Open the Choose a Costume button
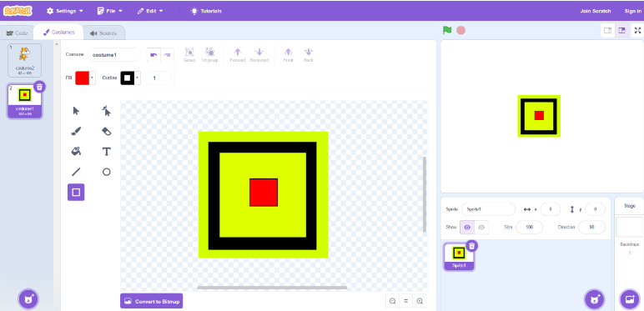This screenshot has width=644, height=311. click(28, 299)
